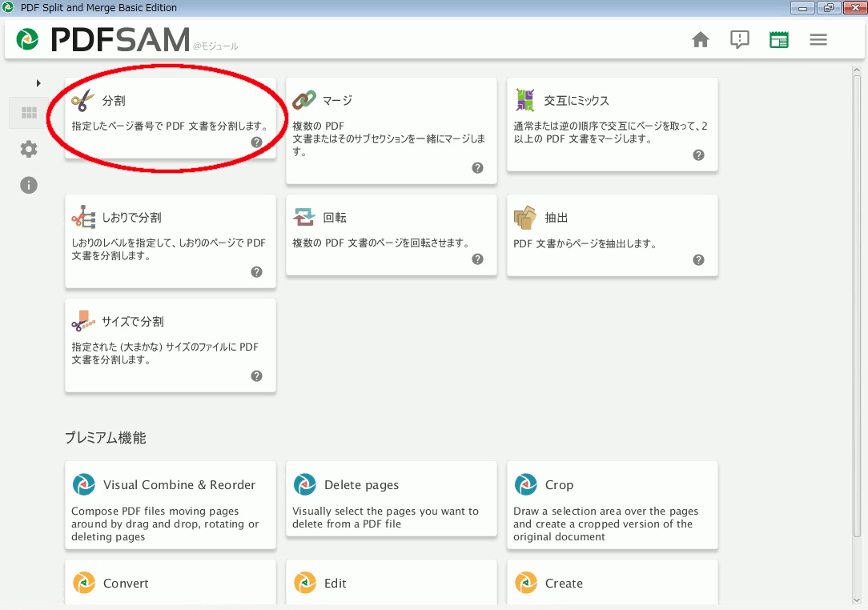Click the サイズで分割 module icon
The width and height of the screenshot is (868, 610).
click(x=83, y=321)
